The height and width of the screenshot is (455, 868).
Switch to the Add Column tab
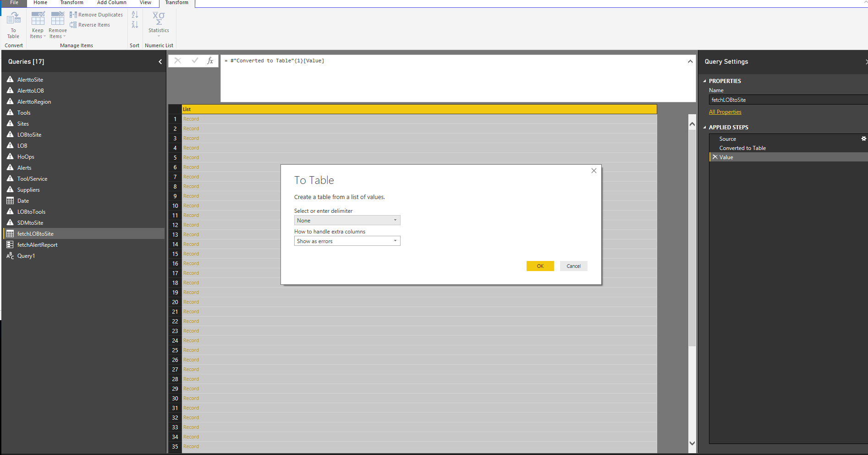click(x=111, y=3)
